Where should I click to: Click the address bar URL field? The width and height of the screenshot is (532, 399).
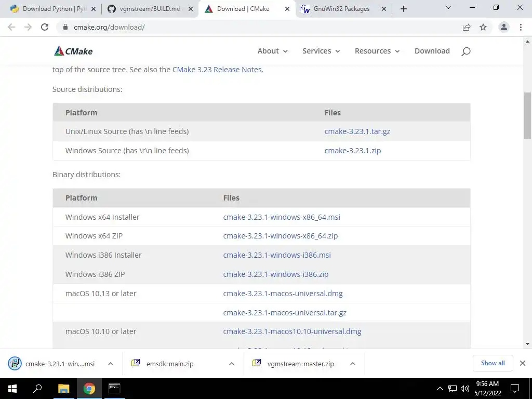[258, 27]
